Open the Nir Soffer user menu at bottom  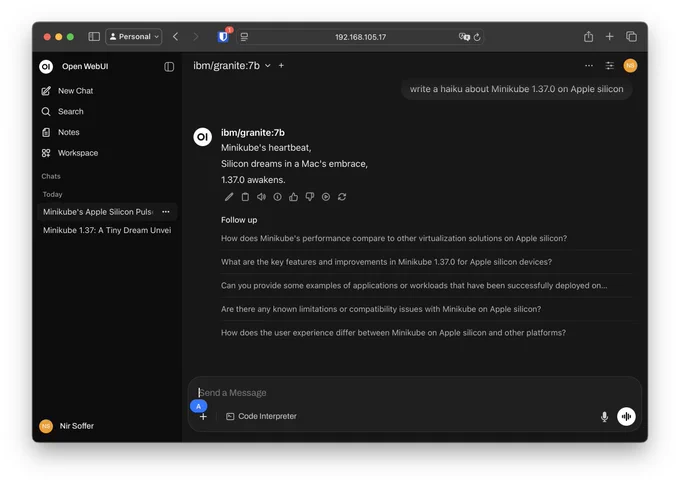coord(66,426)
